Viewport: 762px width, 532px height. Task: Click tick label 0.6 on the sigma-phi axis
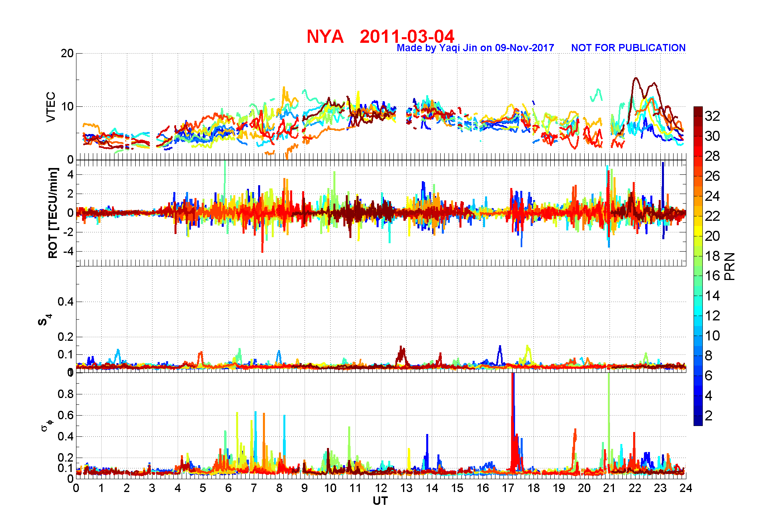coord(66,415)
